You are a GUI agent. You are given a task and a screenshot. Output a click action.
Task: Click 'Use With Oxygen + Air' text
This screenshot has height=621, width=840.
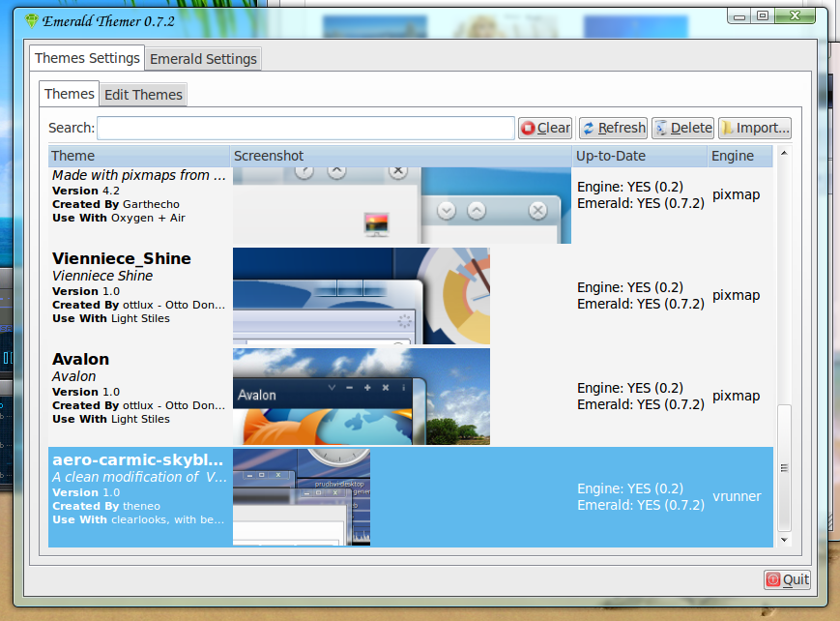[x=119, y=218]
